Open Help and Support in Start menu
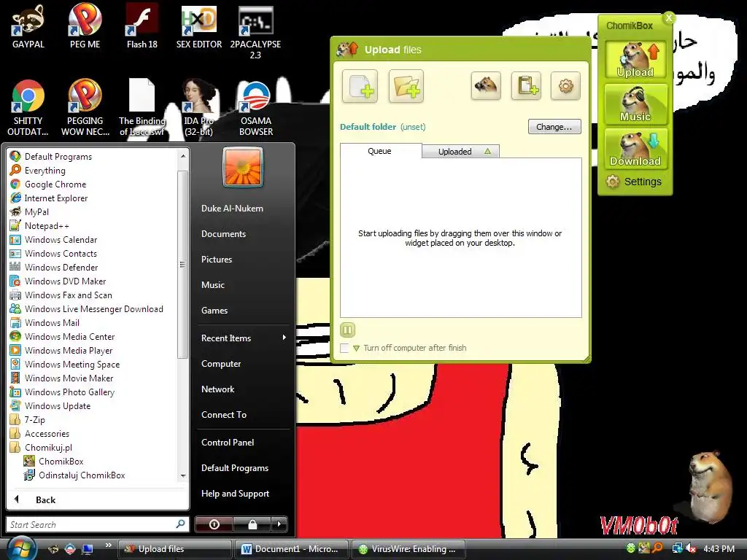The width and height of the screenshot is (747, 560). [x=236, y=494]
